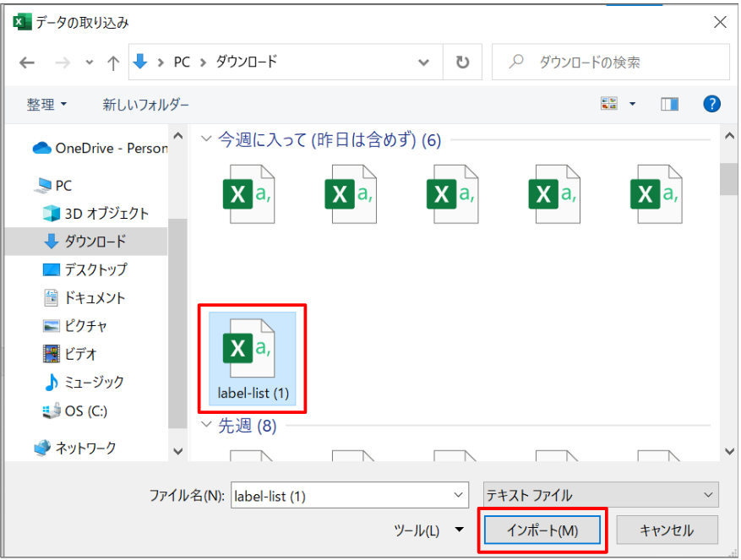Open the ファイル名 combo box dropdown arrow
The width and height of the screenshot is (741, 560).
tap(459, 496)
